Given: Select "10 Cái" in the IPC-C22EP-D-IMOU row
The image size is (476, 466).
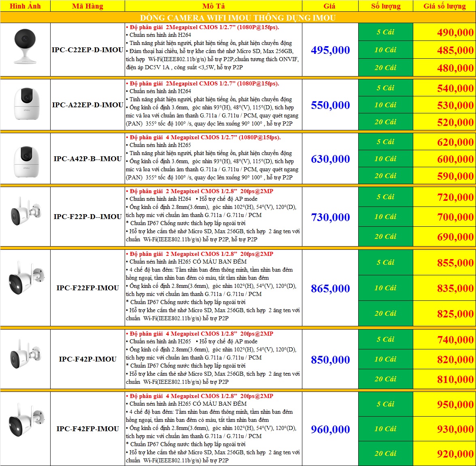Looking at the screenshot, I should tap(385, 49).
